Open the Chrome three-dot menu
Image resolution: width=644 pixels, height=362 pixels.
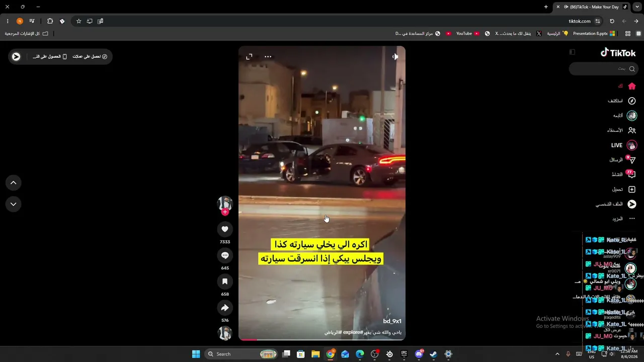[x=8, y=21]
